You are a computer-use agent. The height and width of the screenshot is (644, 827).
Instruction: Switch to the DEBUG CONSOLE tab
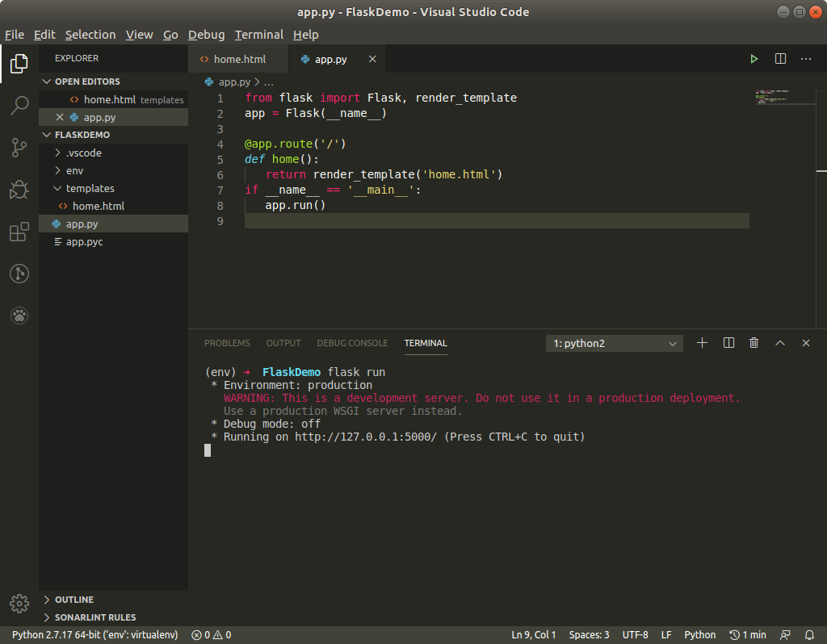click(x=352, y=343)
